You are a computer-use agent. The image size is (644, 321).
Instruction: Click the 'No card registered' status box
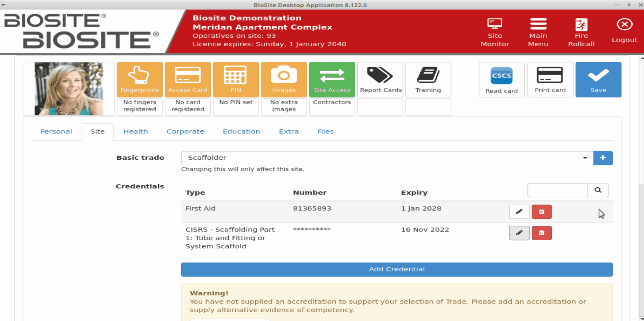188,107
